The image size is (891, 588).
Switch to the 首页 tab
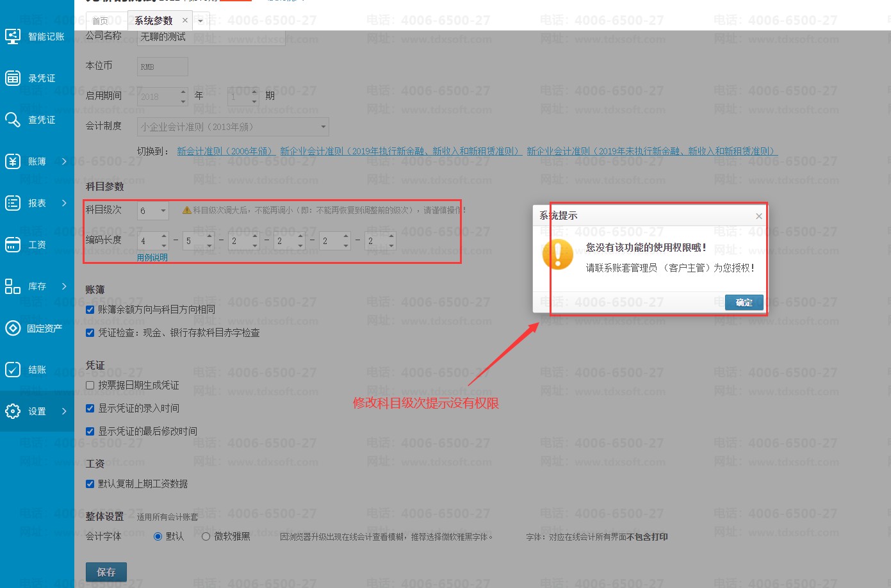[101, 21]
